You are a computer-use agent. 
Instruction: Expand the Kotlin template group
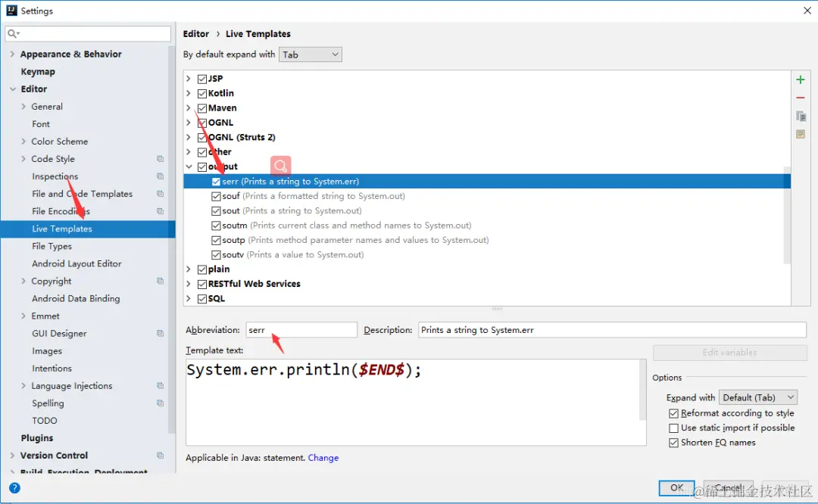tap(189, 93)
